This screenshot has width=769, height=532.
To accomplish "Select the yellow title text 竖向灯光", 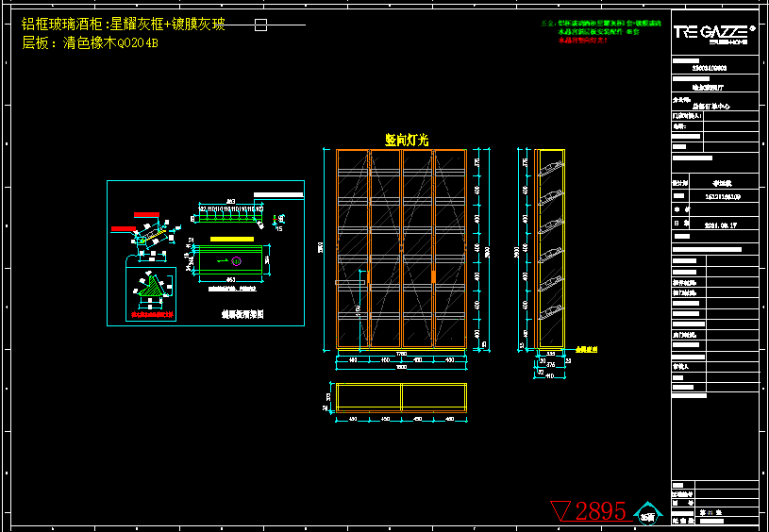I will [407, 140].
